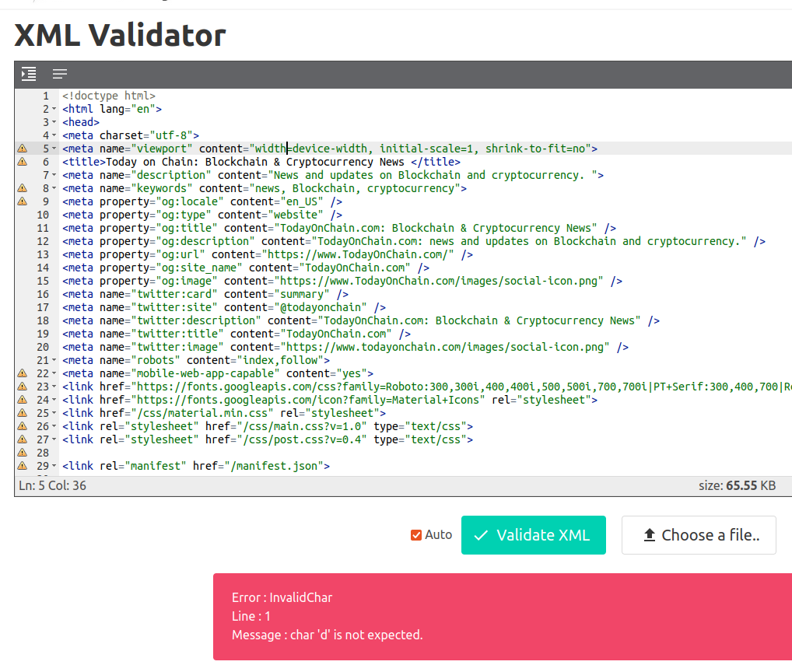Click the warning icon on line 29
Viewport: 792px width, 672px height.
tap(22, 466)
